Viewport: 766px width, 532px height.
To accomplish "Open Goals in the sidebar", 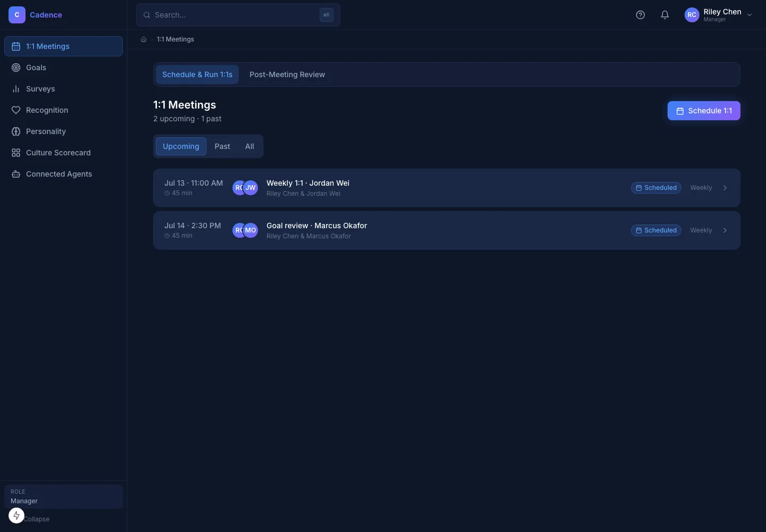I will point(64,68).
